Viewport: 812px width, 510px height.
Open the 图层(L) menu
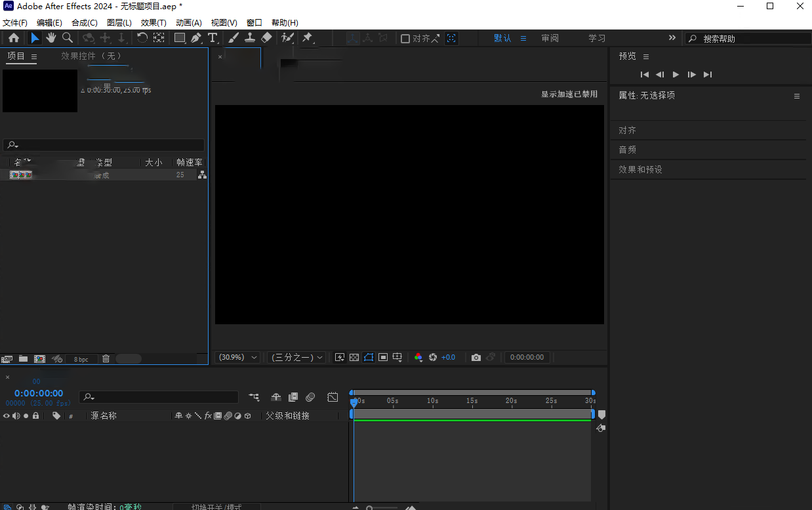pyautogui.click(x=119, y=22)
